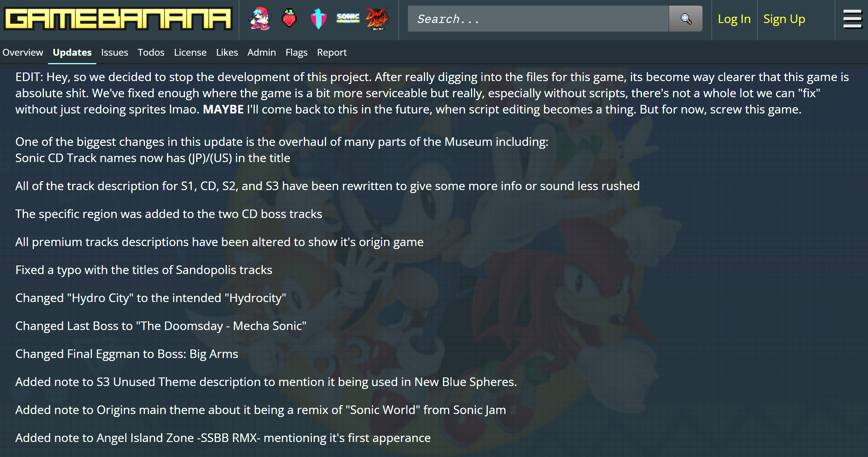This screenshot has height=457, width=868.
Task: Click the Flags tab
Action: click(x=297, y=52)
